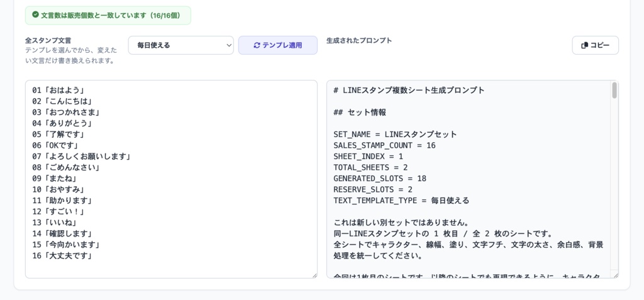This screenshot has height=300, width=644.
Task: Click line 11「助かります」
Action: (62, 201)
